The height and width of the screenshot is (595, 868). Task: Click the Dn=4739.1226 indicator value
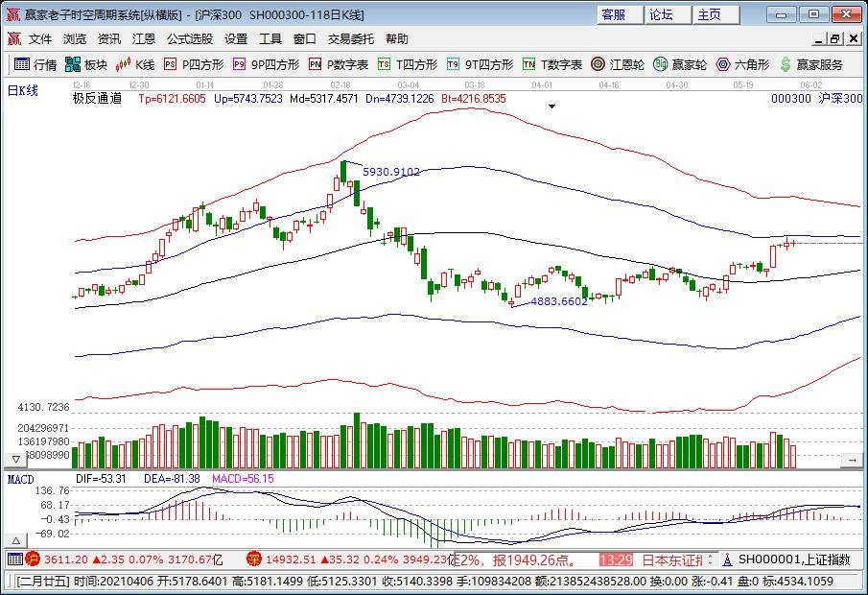[400, 99]
